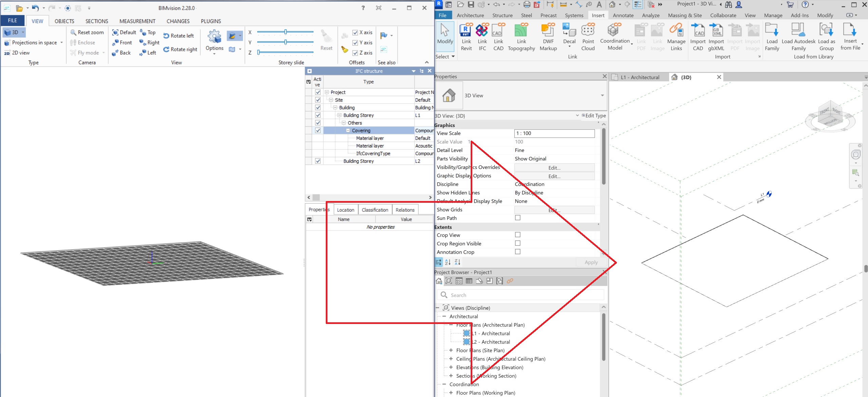
Task: Expand Floor Plans (Site Plan) node
Action: (451, 350)
